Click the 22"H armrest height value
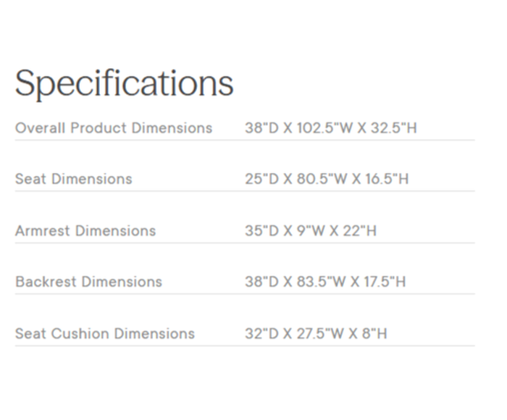507x420 pixels. 359,231
